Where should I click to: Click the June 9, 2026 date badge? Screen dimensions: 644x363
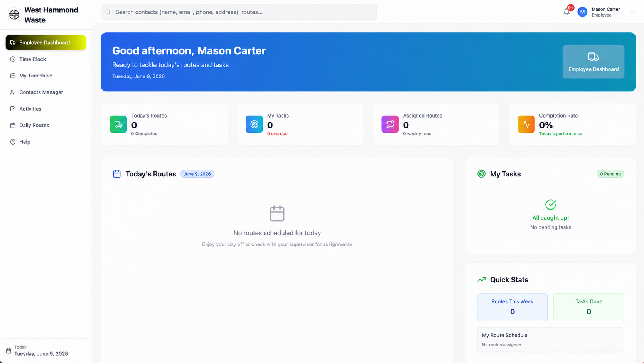[x=197, y=174]
